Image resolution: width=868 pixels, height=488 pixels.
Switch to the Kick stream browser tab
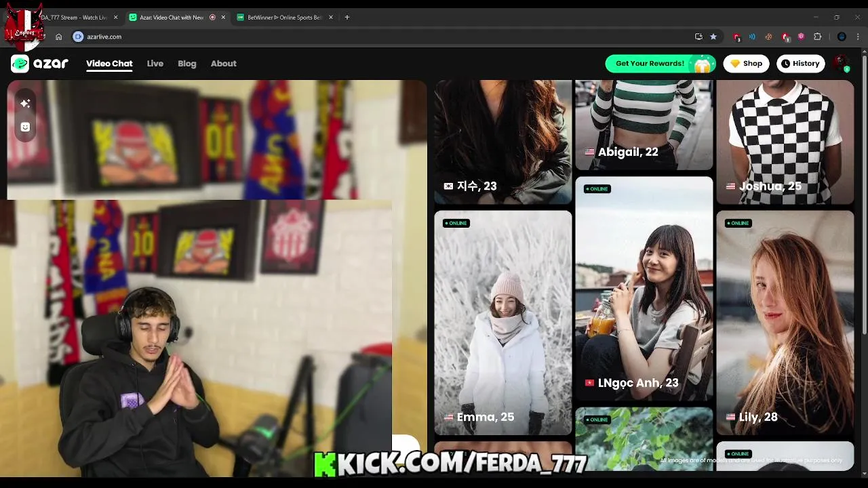75,18
